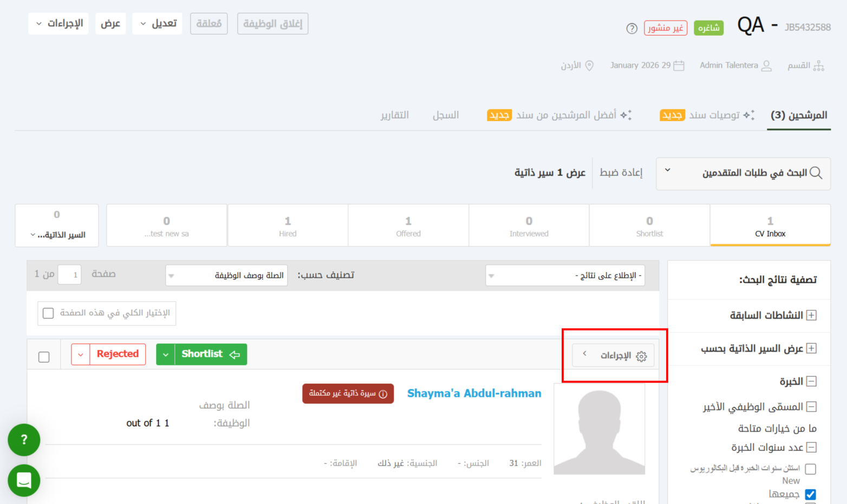Open the chat support widget icon
Screen dimensions: 847x504
24,480
